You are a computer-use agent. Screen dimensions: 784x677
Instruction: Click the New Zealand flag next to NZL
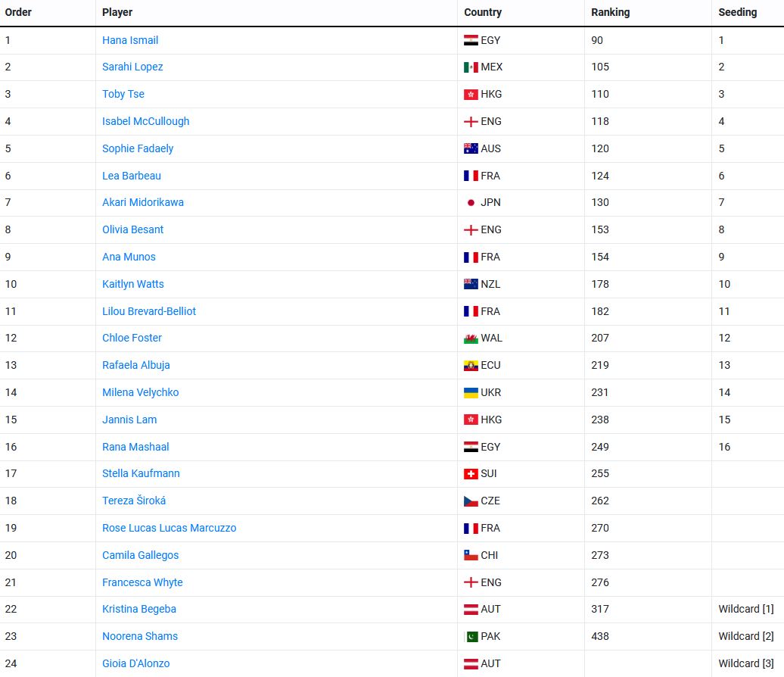click(x=471, y=284)
